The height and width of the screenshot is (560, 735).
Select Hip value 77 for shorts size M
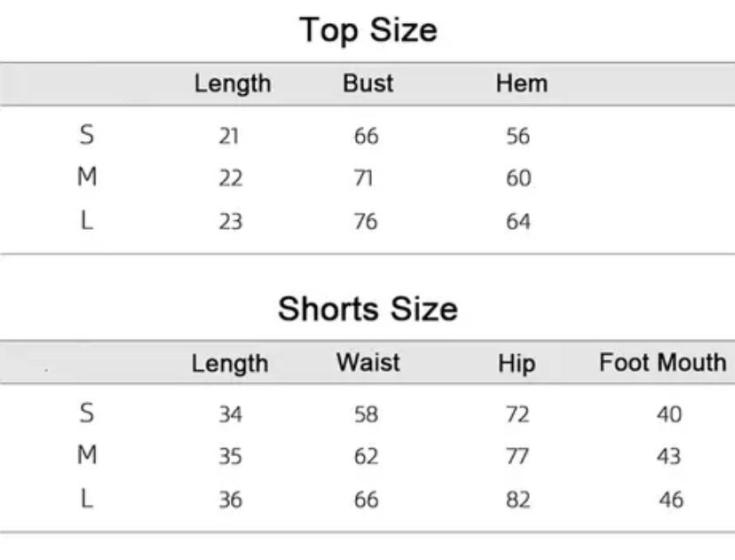click(518, 457)
